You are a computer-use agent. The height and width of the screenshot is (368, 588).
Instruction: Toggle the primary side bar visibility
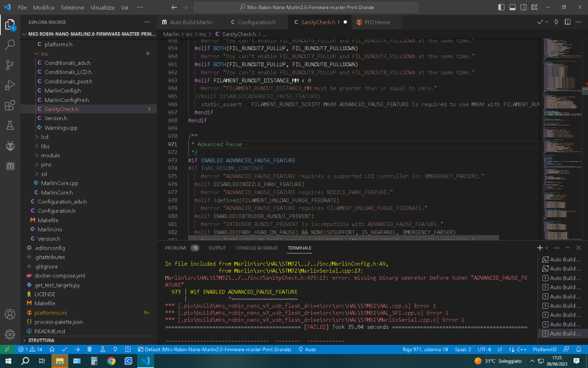point(501,7)
